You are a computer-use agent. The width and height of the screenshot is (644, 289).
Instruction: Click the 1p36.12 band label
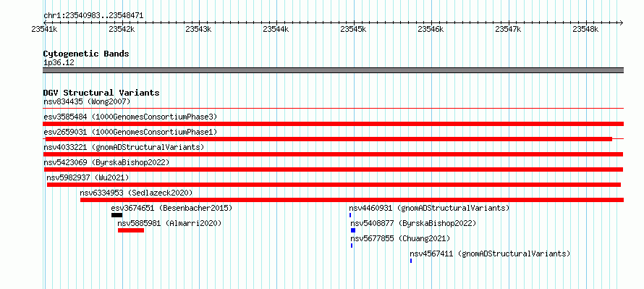tap(59, 63)
